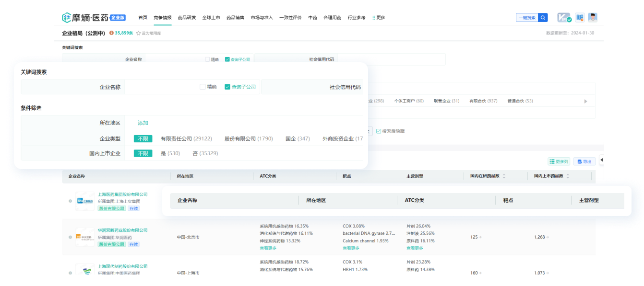644x286 pixels.
Task: Click bacterial DNA gyrase target text
Action: [x=369, y=233]
